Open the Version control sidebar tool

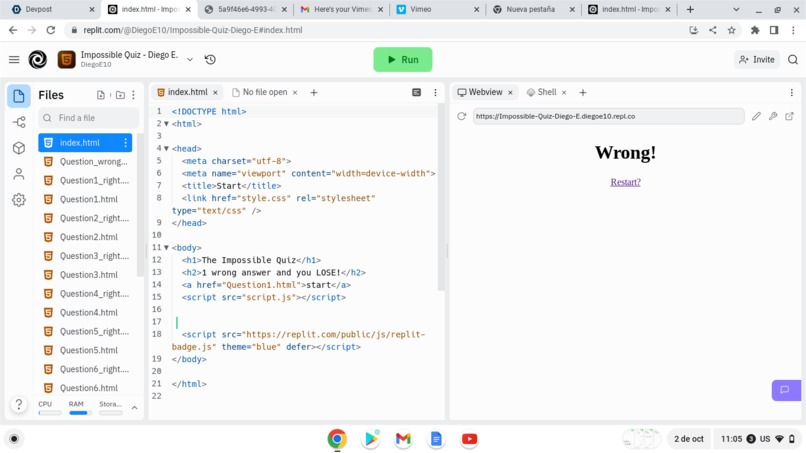tap(19, 122)
